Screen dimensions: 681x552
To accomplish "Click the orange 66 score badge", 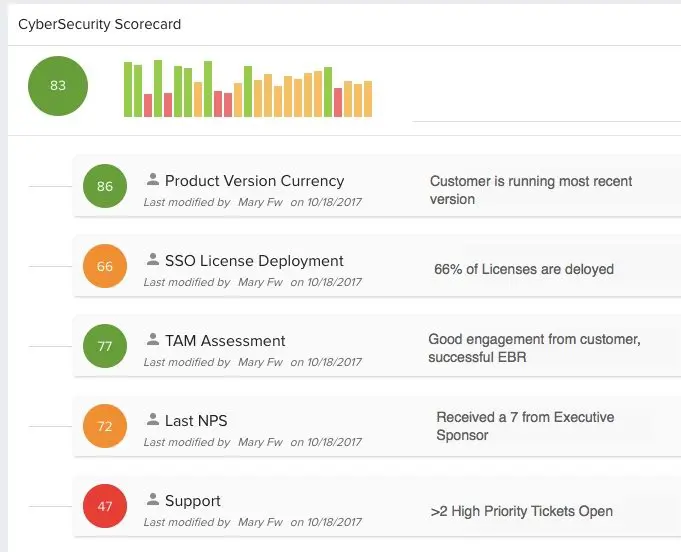I will click(105, 266).
